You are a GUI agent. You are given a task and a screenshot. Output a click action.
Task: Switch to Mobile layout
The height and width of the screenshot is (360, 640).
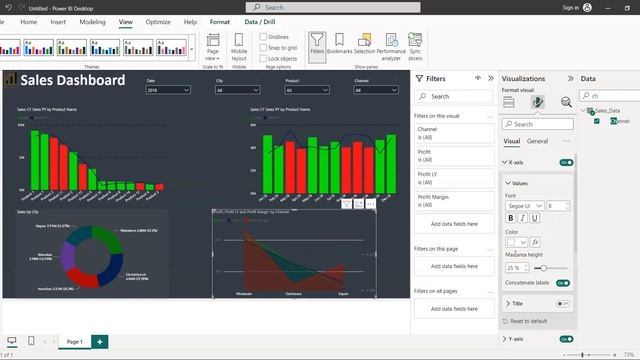click(x=239, y=47)
